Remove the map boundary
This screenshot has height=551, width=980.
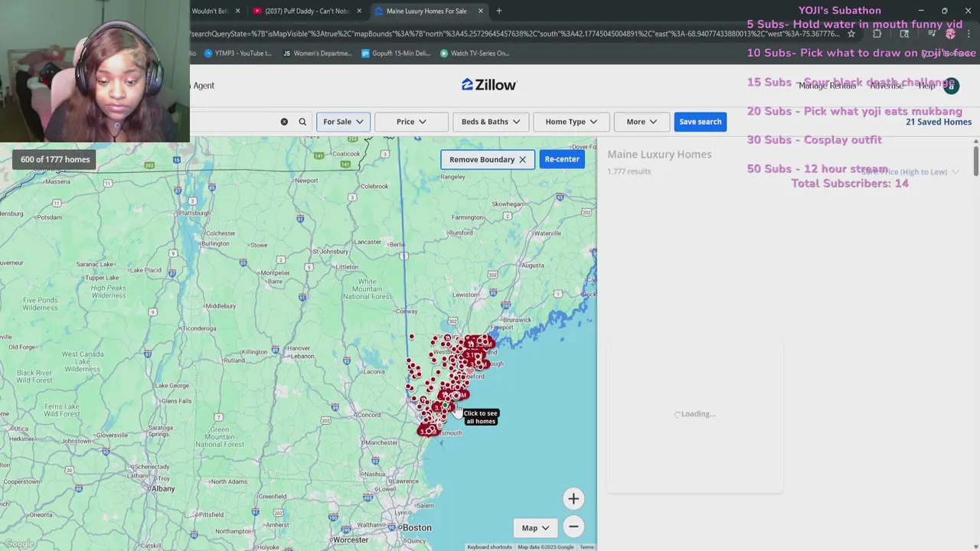[487, 159]
